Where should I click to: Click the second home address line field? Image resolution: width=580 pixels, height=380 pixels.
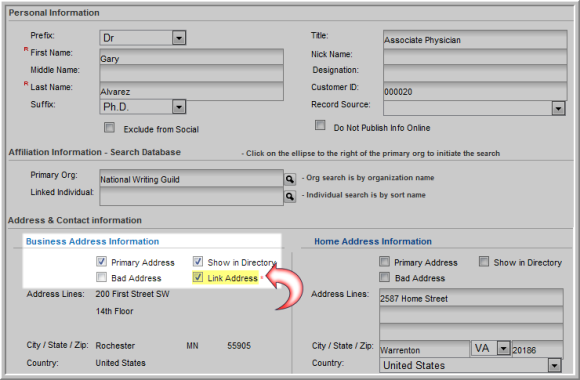[472, 315]
